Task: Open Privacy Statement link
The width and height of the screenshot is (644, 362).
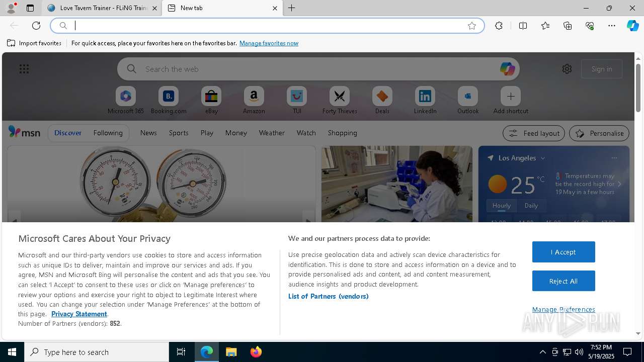Action: (x=79, y=314)
